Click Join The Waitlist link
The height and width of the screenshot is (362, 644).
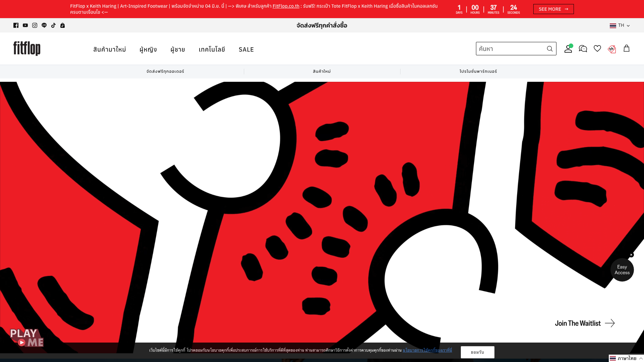pos(585,323)
